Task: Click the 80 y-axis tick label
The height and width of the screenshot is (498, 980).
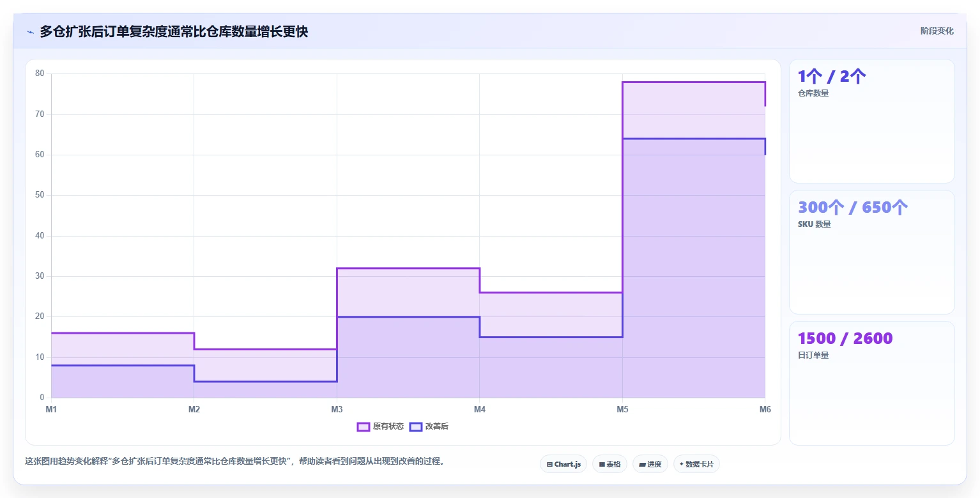Action: coord(40,74)
